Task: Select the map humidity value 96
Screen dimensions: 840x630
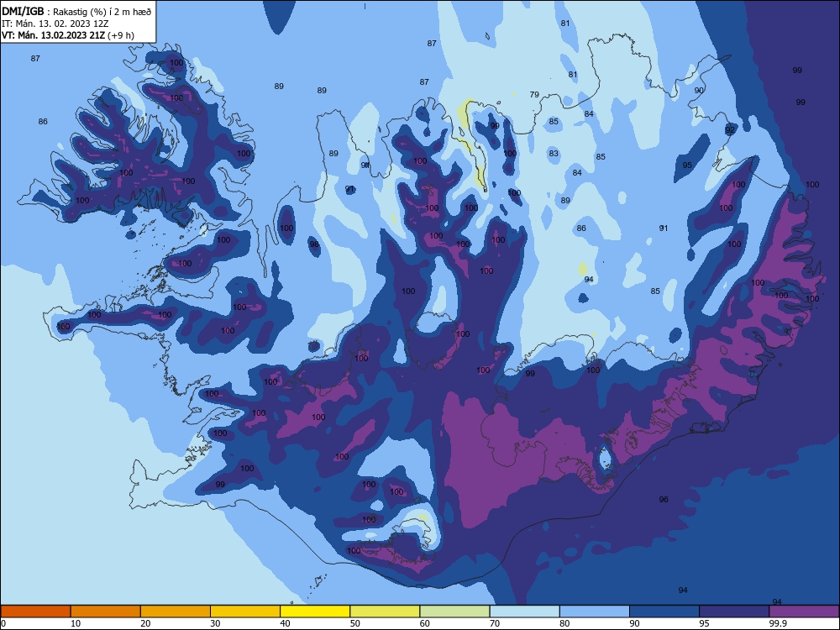Action: tap(664, 499)
